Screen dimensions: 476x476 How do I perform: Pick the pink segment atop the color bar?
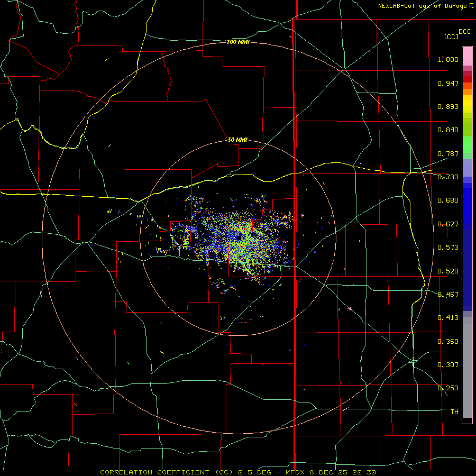[467, 56]
